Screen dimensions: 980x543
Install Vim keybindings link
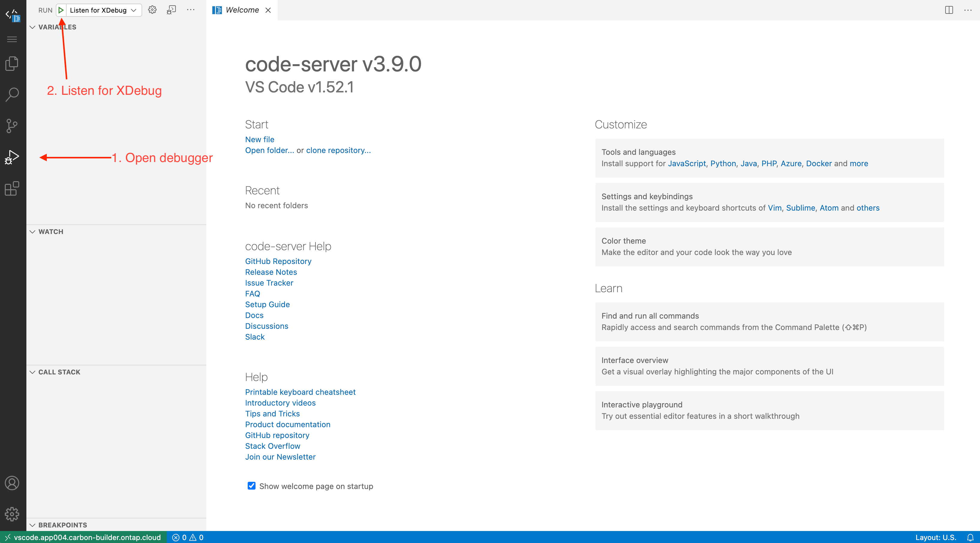[x=775, y=208]
